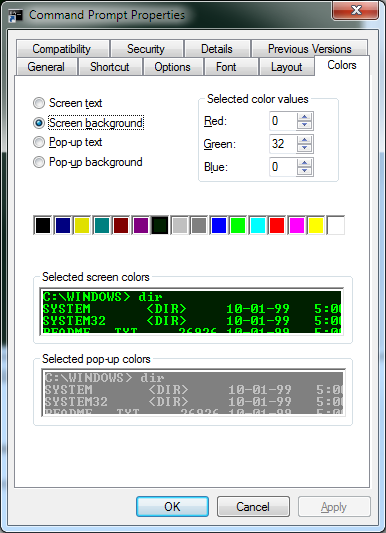Decrease the Red value with down arrow

304,125
